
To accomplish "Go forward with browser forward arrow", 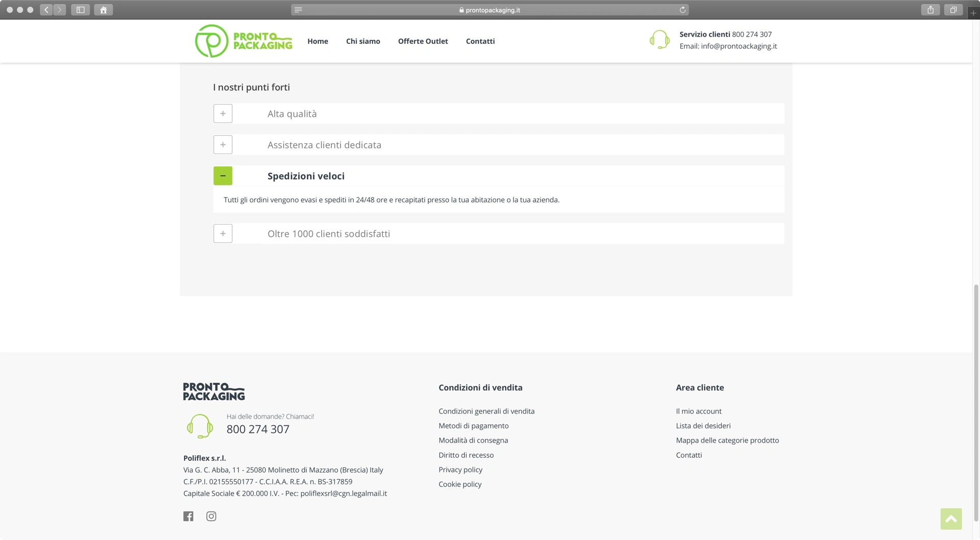I will (x=60, y=10).
